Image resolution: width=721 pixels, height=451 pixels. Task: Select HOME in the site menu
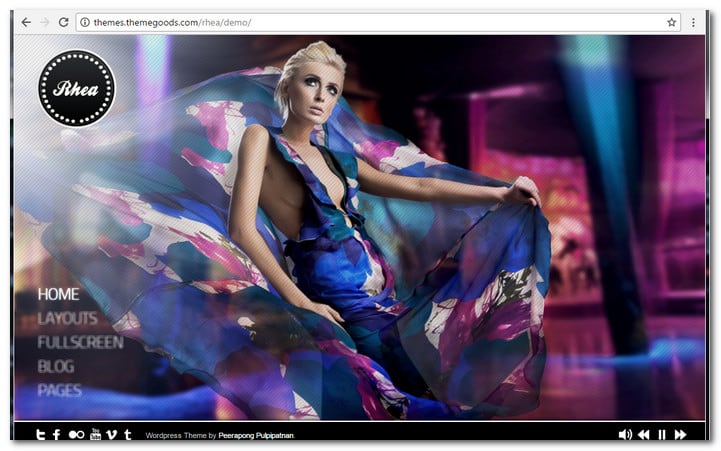[x=58, y=294]
